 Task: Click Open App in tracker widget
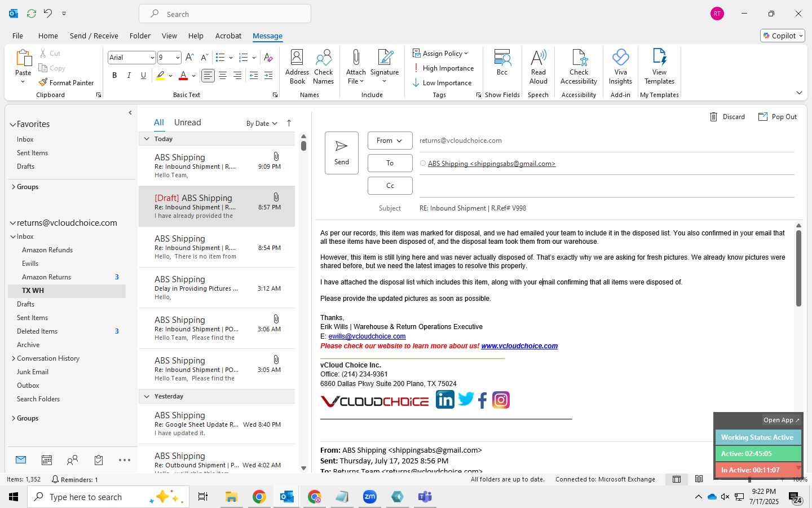(x=781, y=420)
